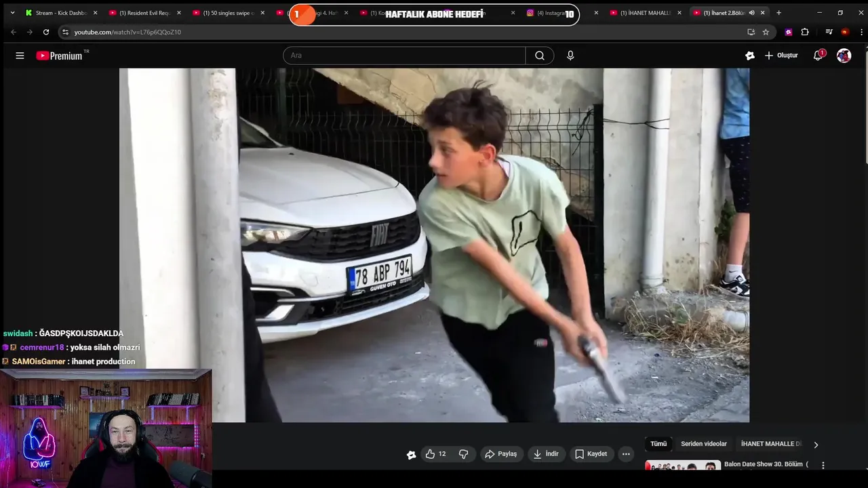
Task: Click the sparkle icon left of like button
Action: pyautogui.click(x=411, y=455)
